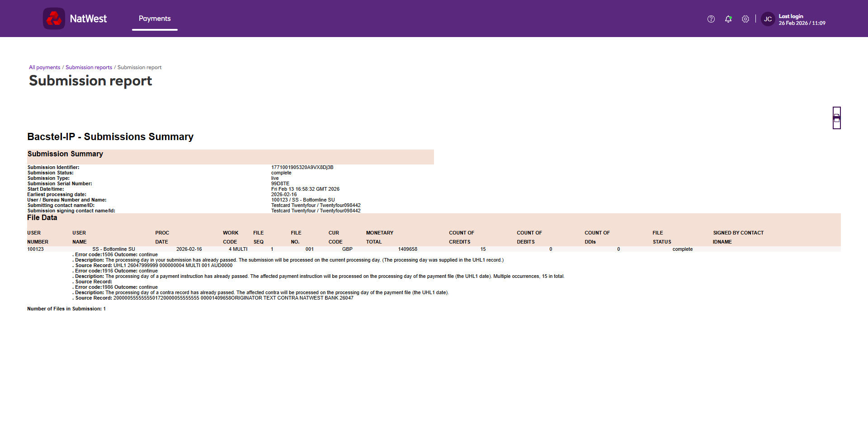Click the 'Error code:1506 Outcome: continue' line

pyautogui.click(x=115, y=254)
